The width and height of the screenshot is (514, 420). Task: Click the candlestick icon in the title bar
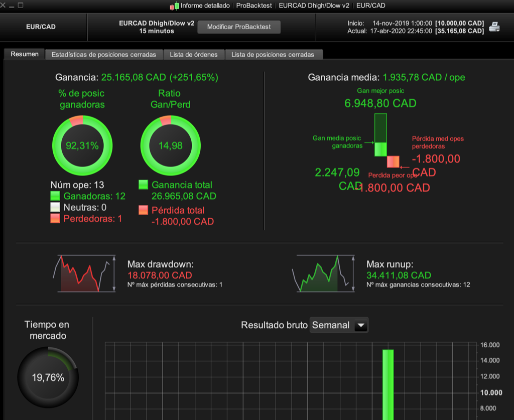click(x=174, y=6)
